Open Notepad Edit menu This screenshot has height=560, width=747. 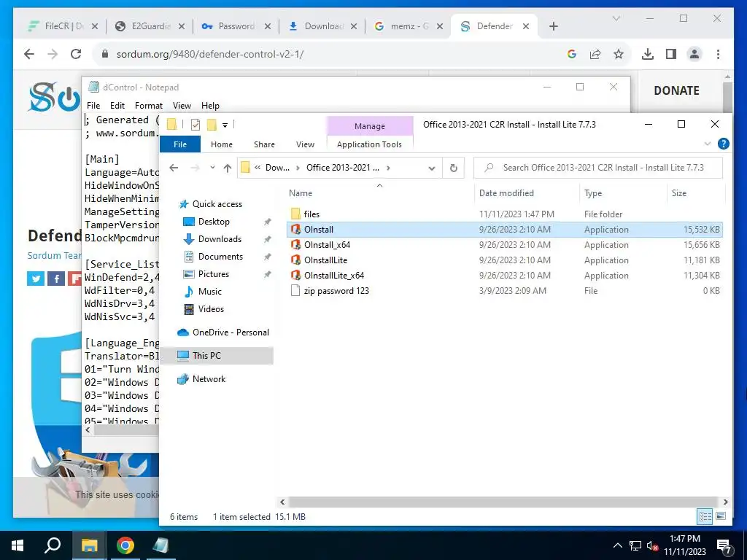(117, 106)
